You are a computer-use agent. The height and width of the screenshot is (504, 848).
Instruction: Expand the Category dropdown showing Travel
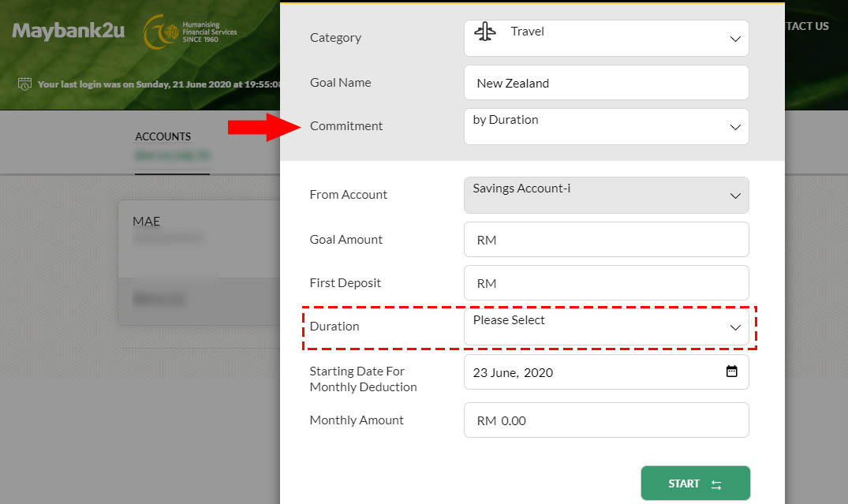pos(607,39)
